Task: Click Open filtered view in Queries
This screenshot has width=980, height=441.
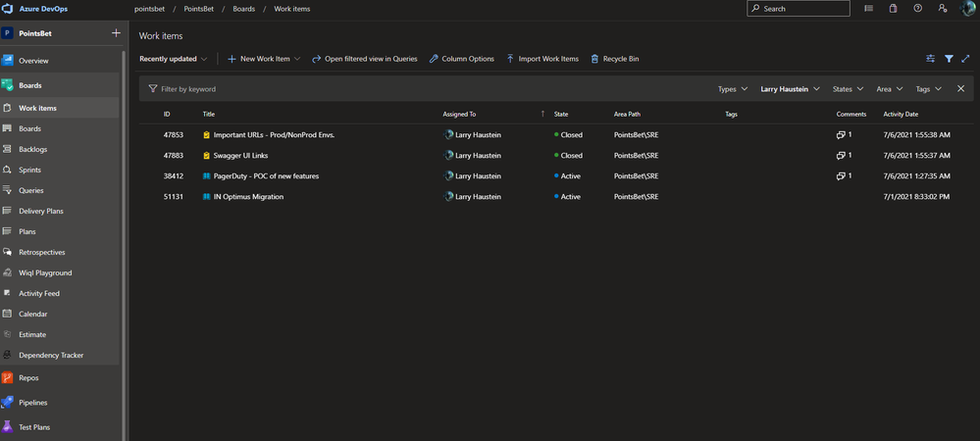Action: [364, 59]
